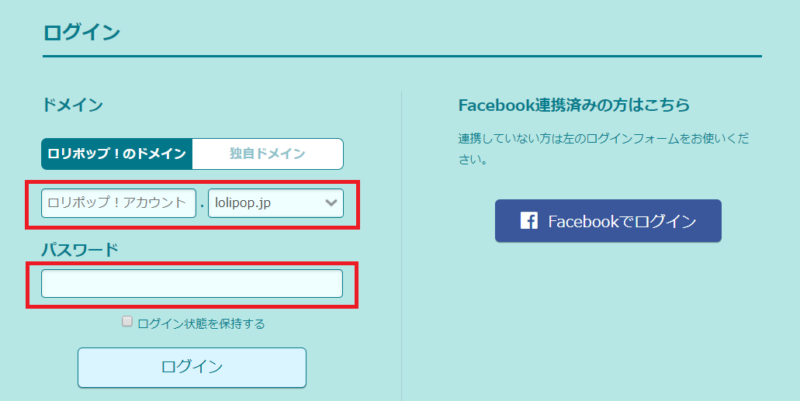
Task: Select the 独自ドメイン tab
Action: click(267, 154)
